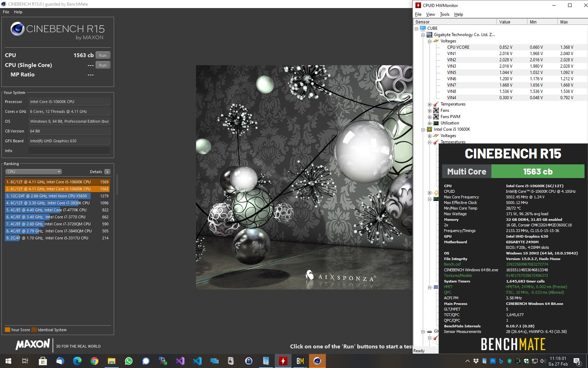Open Cinebench File menu
This screenshot has height=368, width=588.
pyautogui.click(x=6, y=12)
